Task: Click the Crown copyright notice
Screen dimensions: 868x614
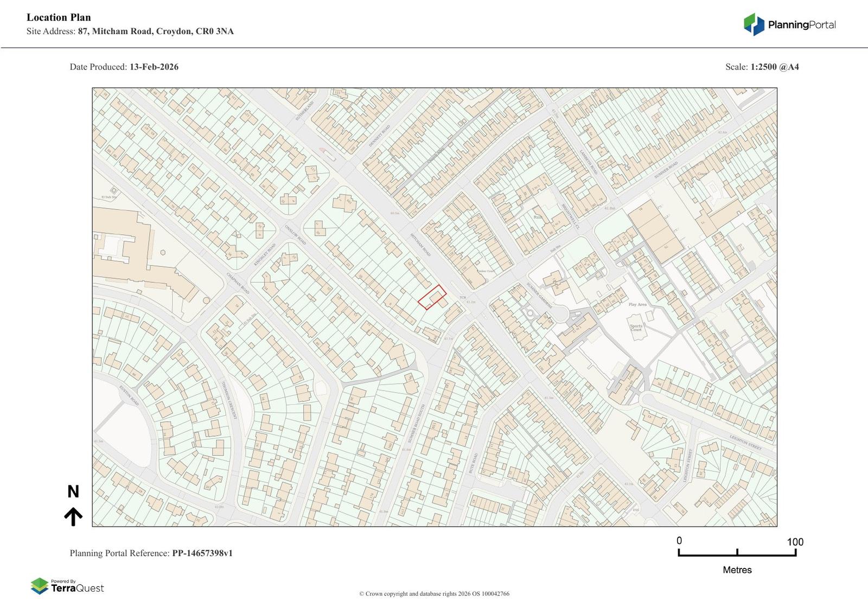Action: [x=434, y=594]
